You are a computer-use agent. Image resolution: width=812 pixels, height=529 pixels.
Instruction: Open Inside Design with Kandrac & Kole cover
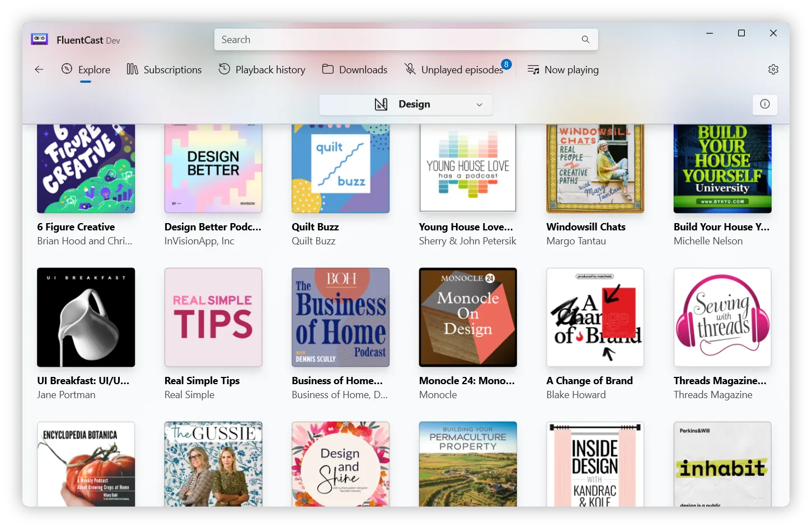pos(595,464)
